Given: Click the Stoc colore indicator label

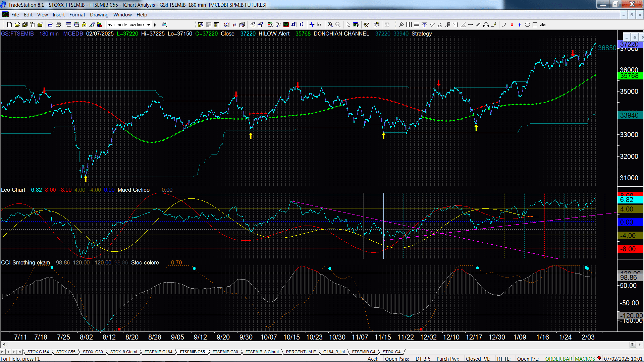Looking at the screenshot, I should [x=145, y=263].
